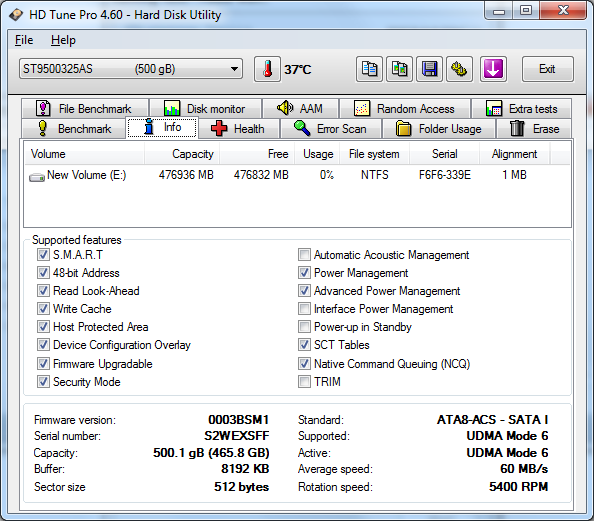Image resolution: width=594 pixels, height=521 pixels.
Task: Open options with the gears icon
Action: (x=459, y=69)
